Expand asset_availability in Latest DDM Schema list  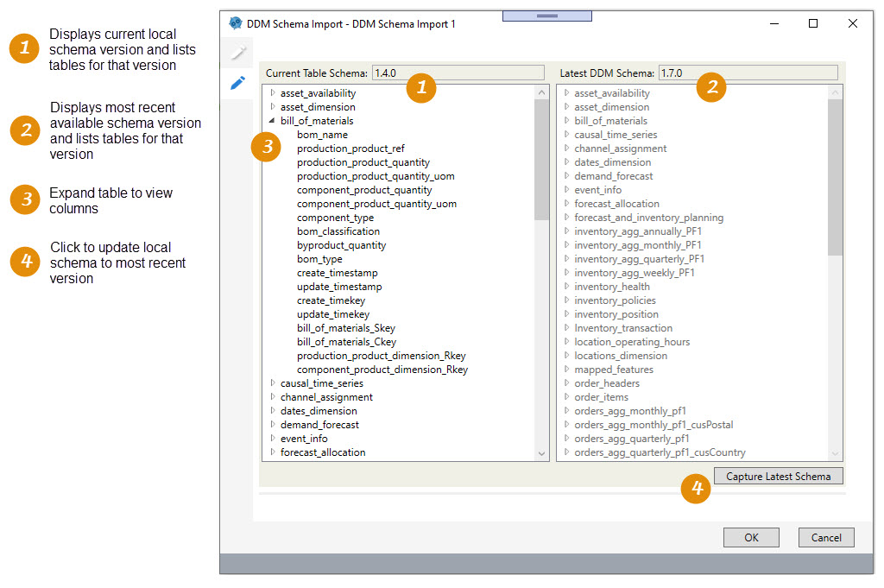(566, 92)
